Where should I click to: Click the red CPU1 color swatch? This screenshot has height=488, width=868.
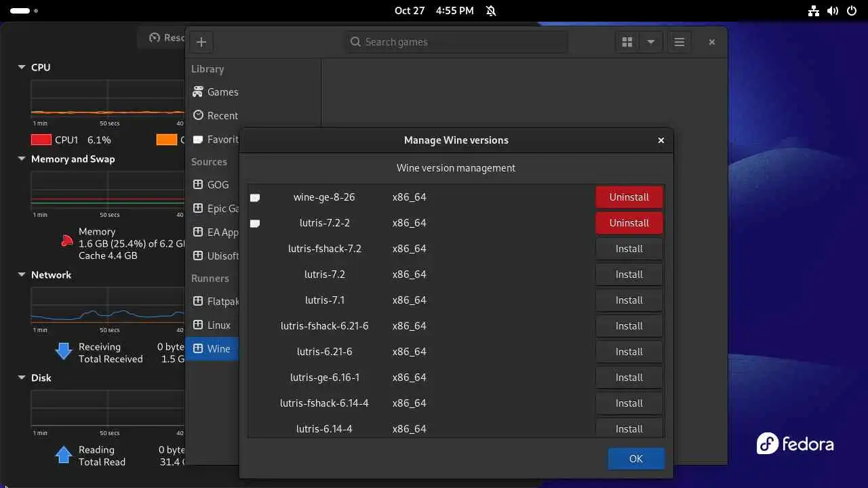(x=41, y=140)
